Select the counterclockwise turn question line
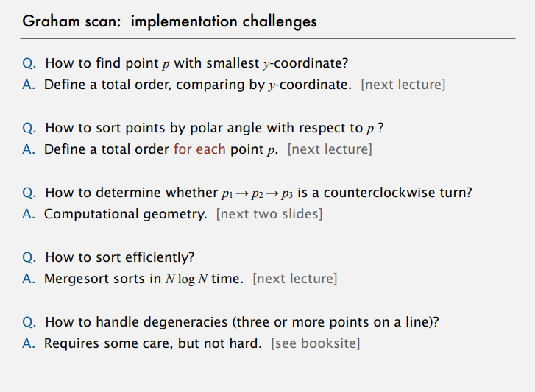This screenshot has height=392, width=535. pos(258,193)
